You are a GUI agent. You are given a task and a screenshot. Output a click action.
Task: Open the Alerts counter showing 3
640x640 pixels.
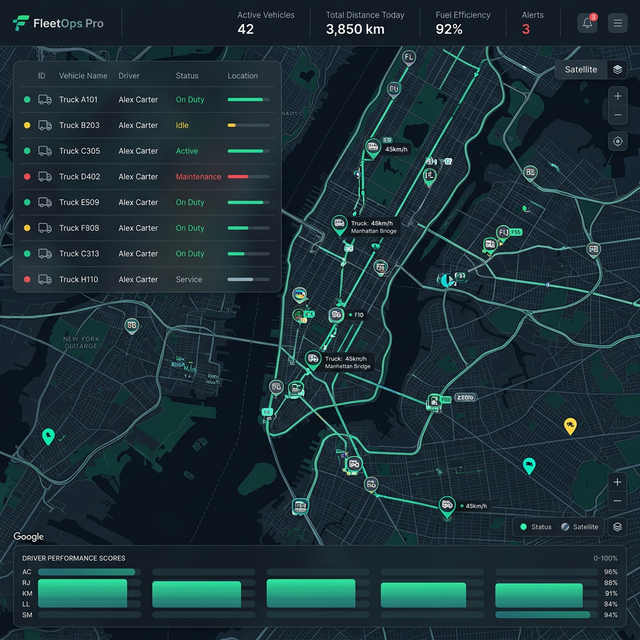point(532,23)
